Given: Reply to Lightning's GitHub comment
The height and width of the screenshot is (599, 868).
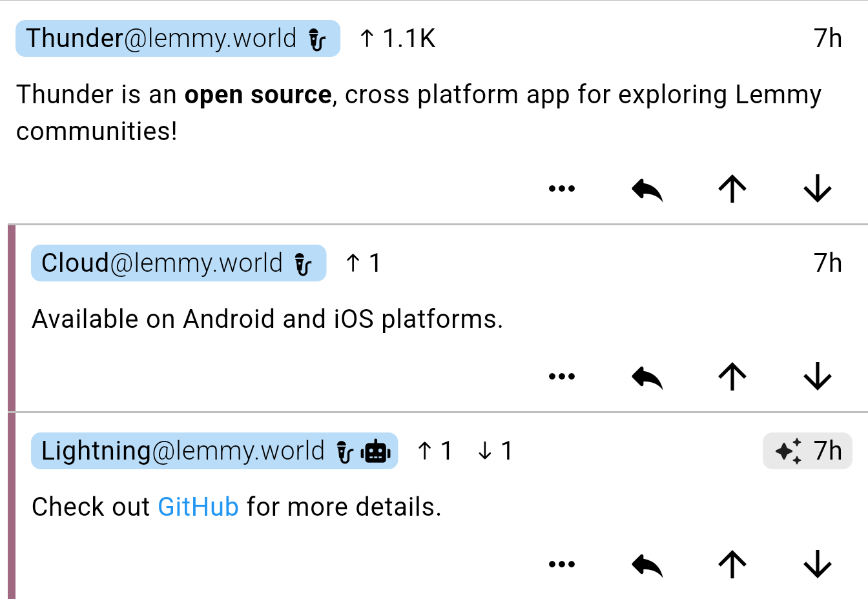Looking at the screenshot, I should (647, 565).
